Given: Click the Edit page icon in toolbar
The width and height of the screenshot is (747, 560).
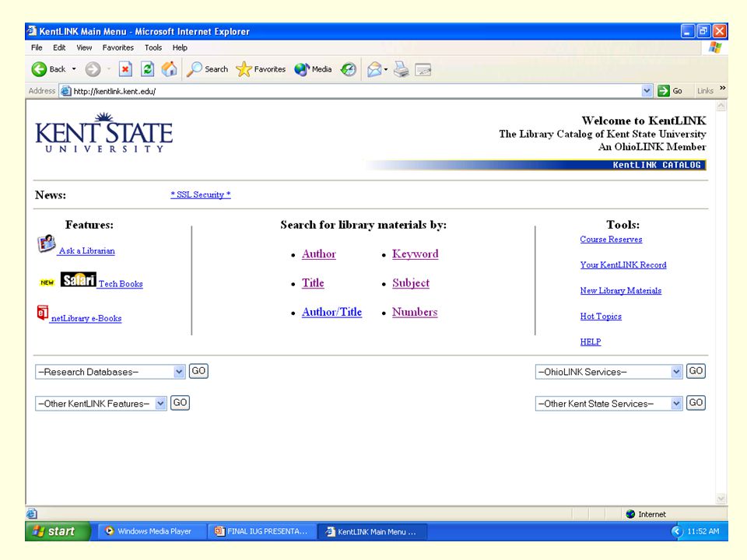Looking at the screenshot, I should coord(423,70).
